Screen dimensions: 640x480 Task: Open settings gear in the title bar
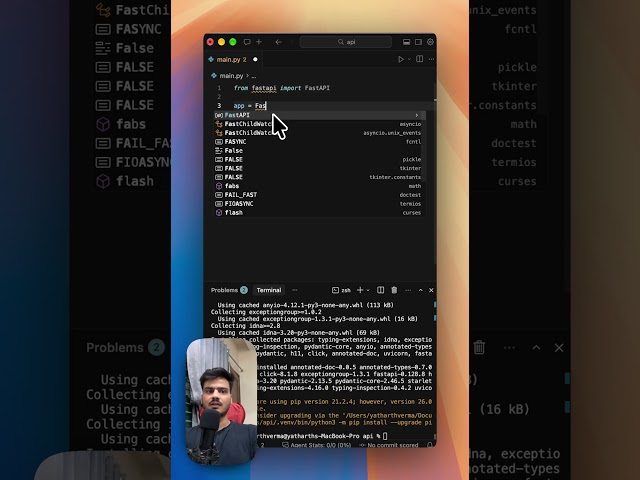(430, 42)
